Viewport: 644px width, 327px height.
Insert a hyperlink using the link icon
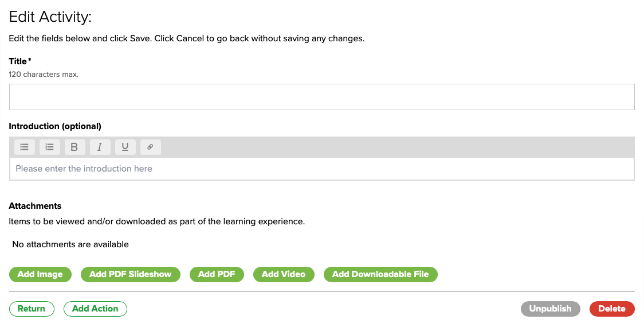150,147
